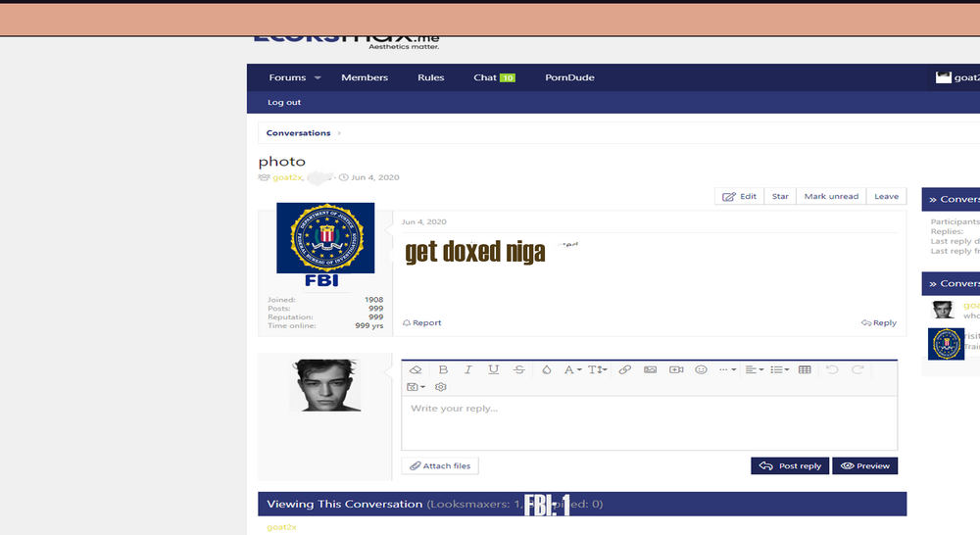
Task: Open the font family dropdown
Action: pyautogui.click(x=572, y=370)
